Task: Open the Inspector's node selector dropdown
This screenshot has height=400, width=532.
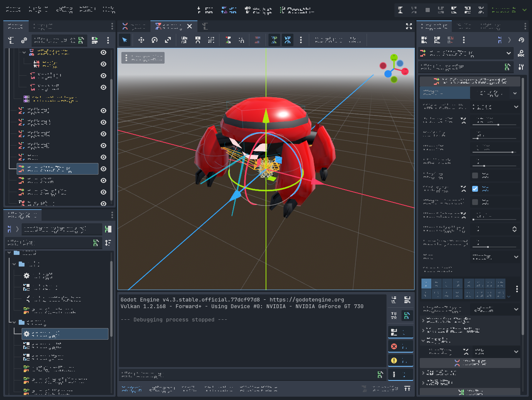Action: click(x=466, y=53)
